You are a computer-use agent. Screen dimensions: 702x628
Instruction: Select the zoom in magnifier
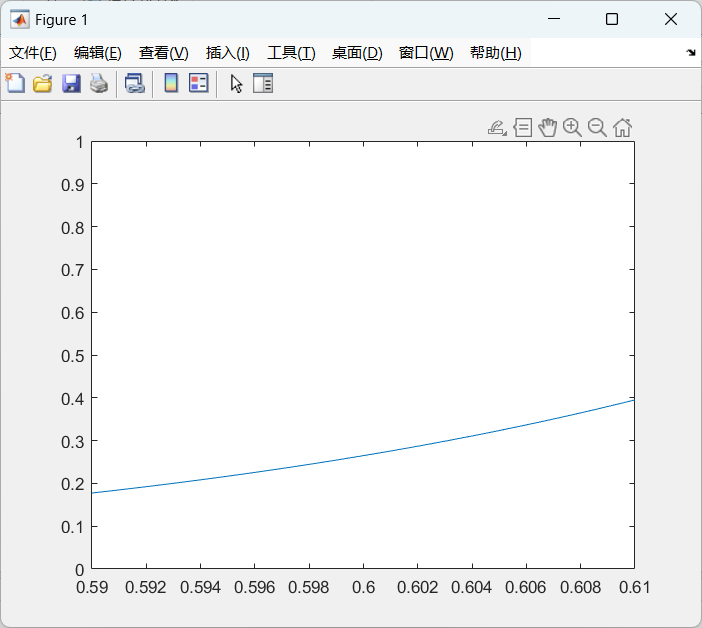(572, 128)
